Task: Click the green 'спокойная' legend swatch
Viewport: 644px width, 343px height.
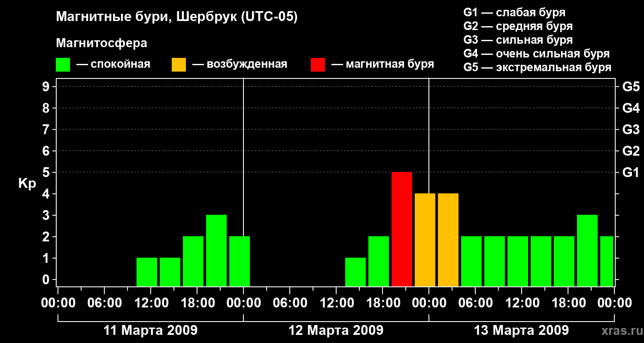Action: 63,65
